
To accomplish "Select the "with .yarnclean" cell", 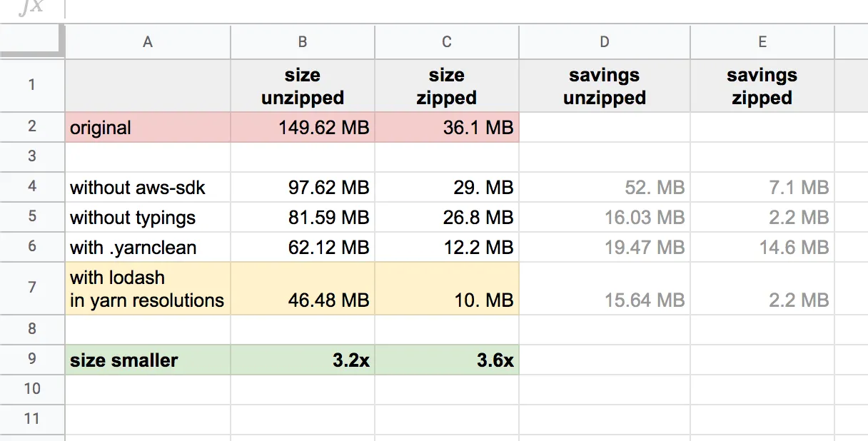I will (x=148, y=248).
